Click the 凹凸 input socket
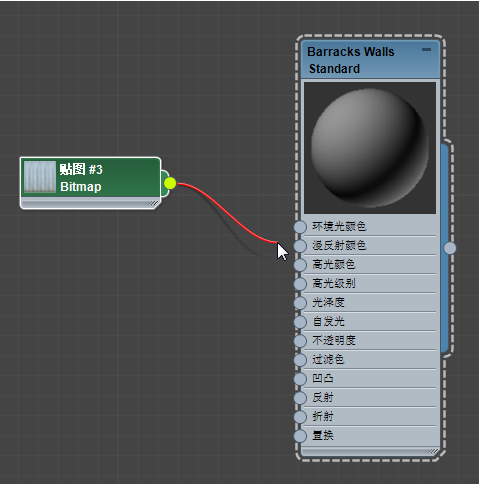This screenshot has width=480, height=484. coord(300,379)
